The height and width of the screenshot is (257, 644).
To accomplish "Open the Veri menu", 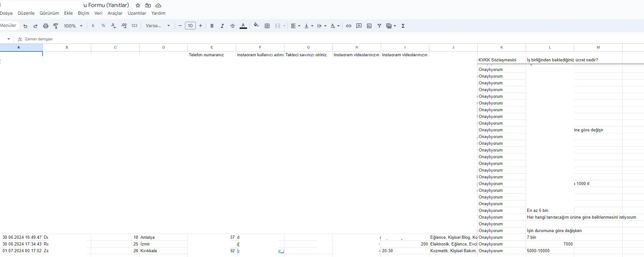I will (98, 13).
